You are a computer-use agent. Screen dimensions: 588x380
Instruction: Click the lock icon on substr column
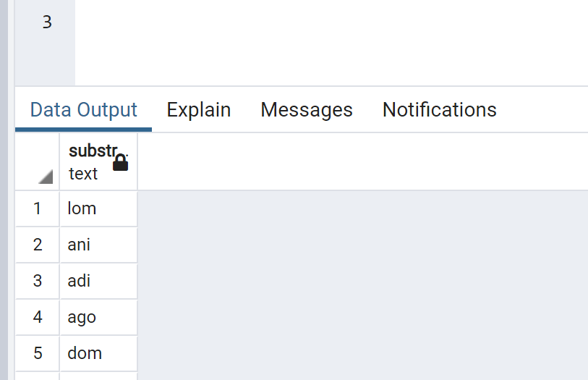[120, 162]
